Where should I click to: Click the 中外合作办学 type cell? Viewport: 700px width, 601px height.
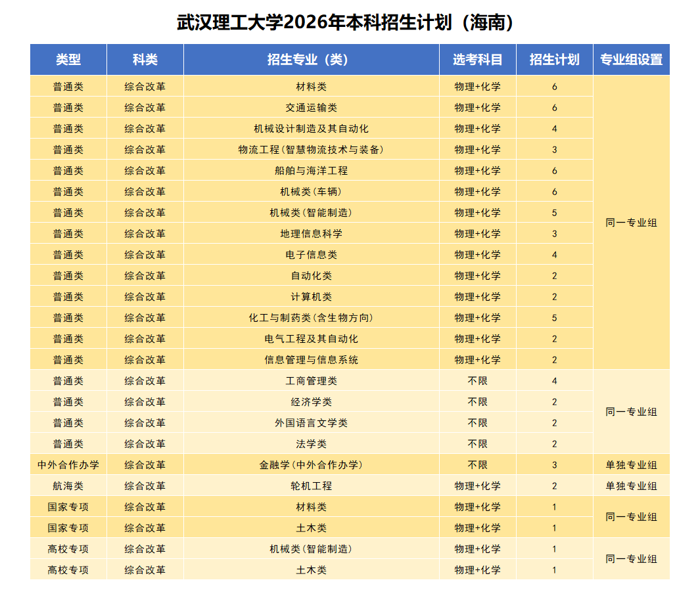[x=68, y=464]
